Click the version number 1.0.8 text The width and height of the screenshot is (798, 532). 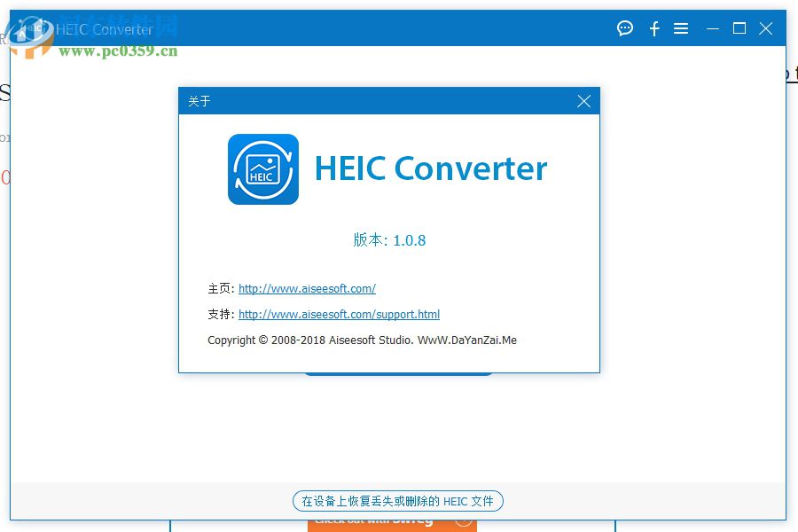391,240
